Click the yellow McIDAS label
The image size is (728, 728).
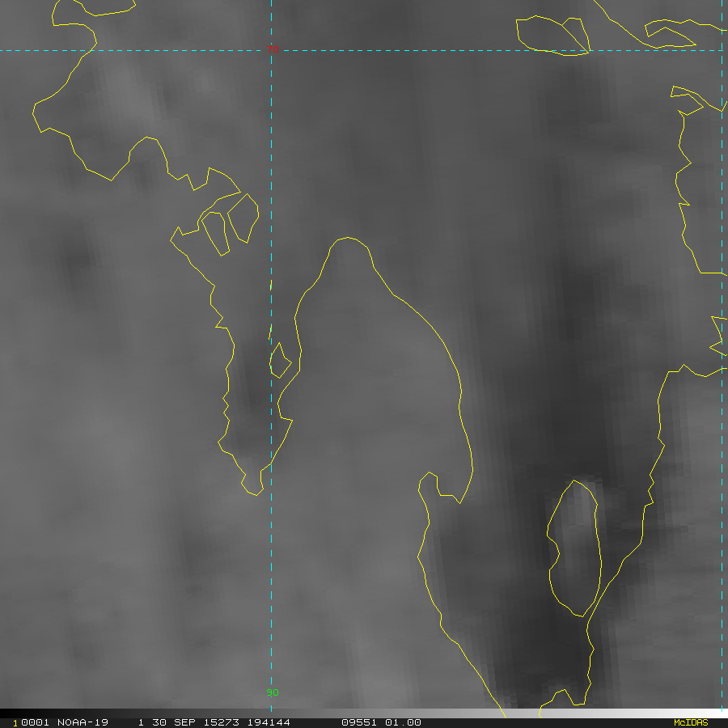pos(690,722)
